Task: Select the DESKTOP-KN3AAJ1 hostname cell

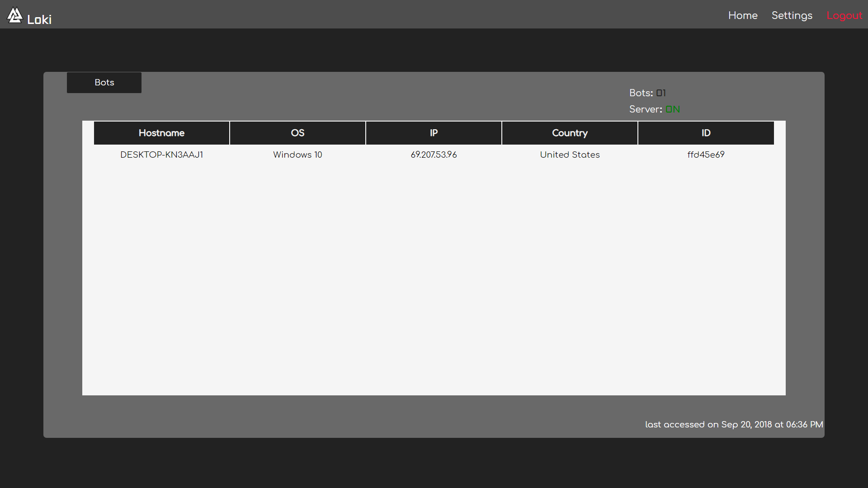Action: pos(161,155)
